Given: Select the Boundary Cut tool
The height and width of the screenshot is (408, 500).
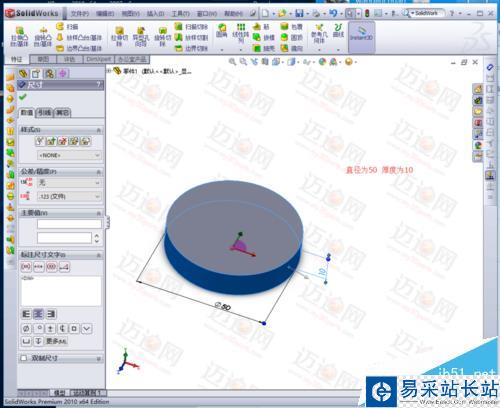Looking at the screenshot, I should pyautogui.click(x=191, y=48).
